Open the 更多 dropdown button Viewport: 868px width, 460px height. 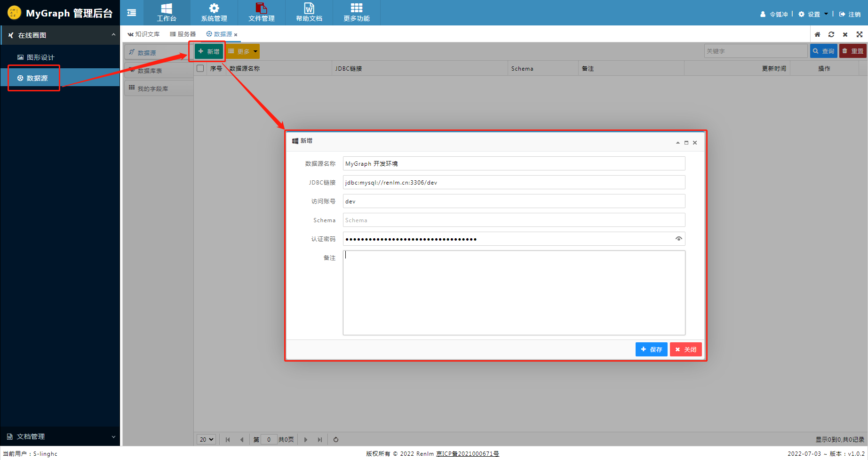pos(243,51)
